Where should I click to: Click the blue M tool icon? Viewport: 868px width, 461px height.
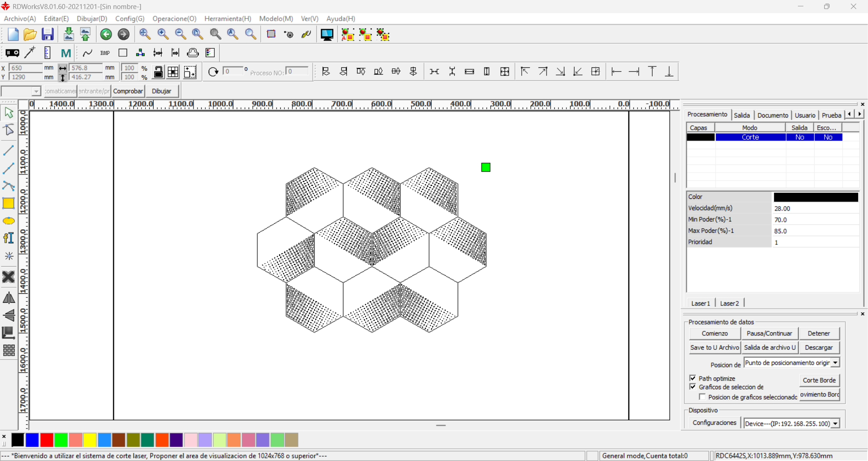tap(66, 53)
